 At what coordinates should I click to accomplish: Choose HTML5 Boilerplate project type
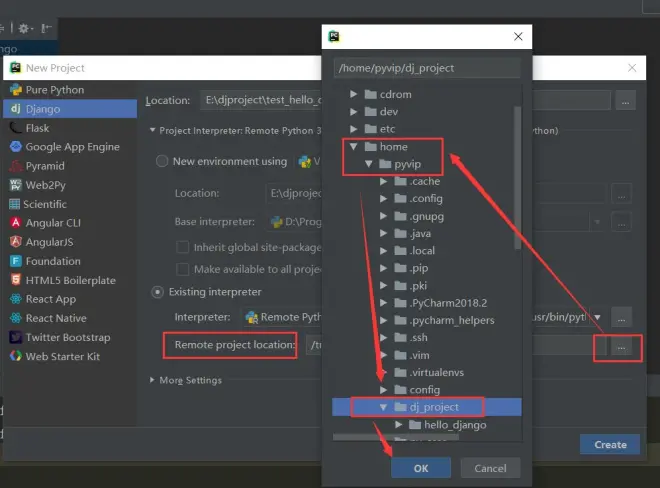(70, 280)
